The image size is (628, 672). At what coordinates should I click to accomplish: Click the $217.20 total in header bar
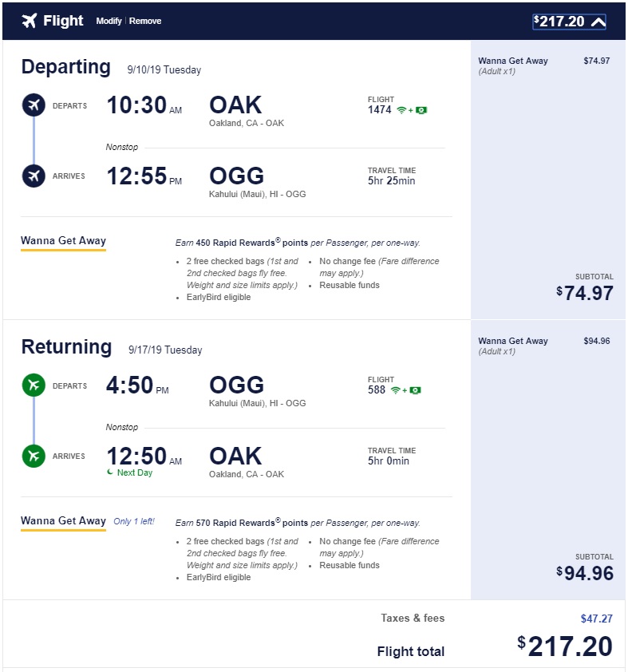[559, 22]
